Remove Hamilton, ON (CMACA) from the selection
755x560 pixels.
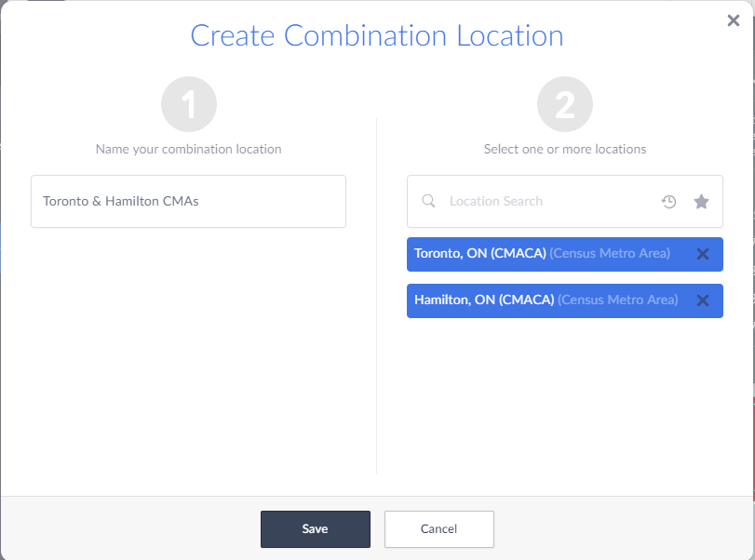703,300
